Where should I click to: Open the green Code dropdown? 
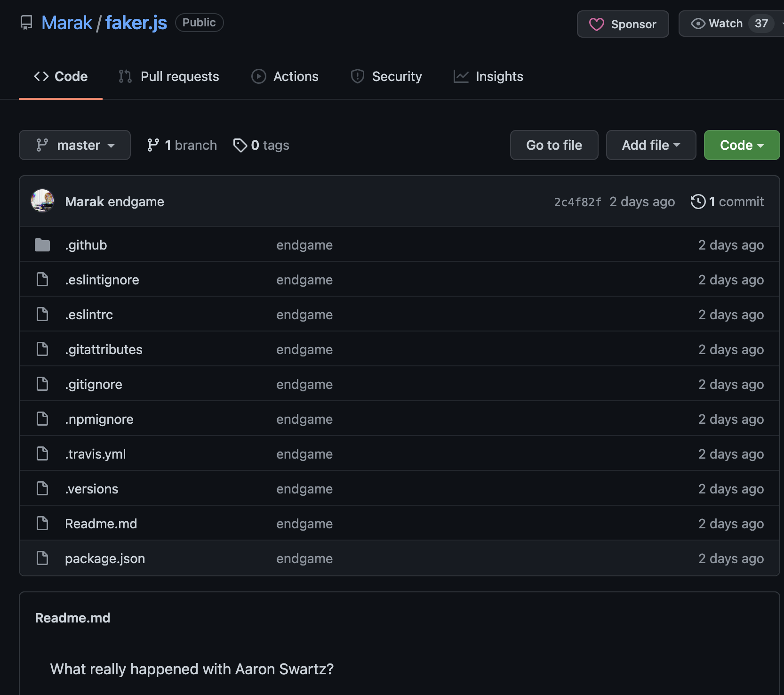click(x=742, y=145)
